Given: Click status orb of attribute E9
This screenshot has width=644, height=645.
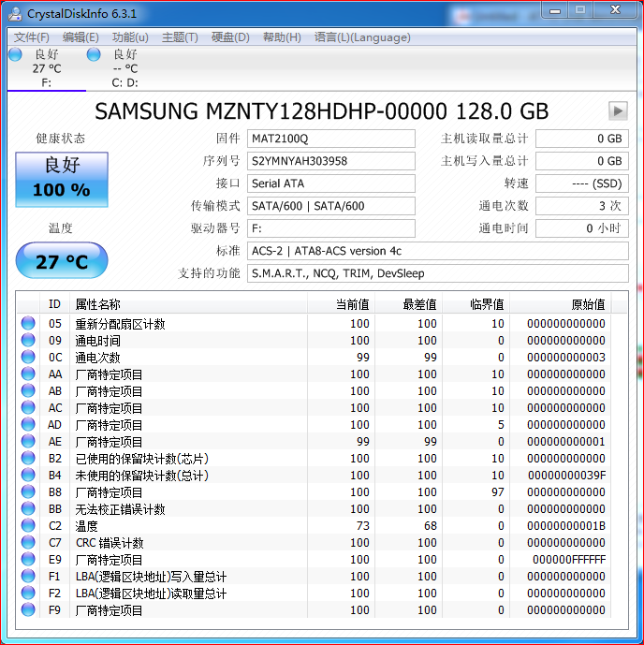Looking at the screenshot, I should tap(28, 560).
